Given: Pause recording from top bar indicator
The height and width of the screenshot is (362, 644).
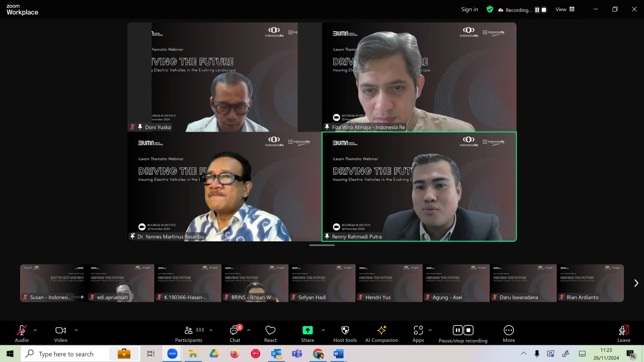Looking at the screenshot, I should coord(537,10).
